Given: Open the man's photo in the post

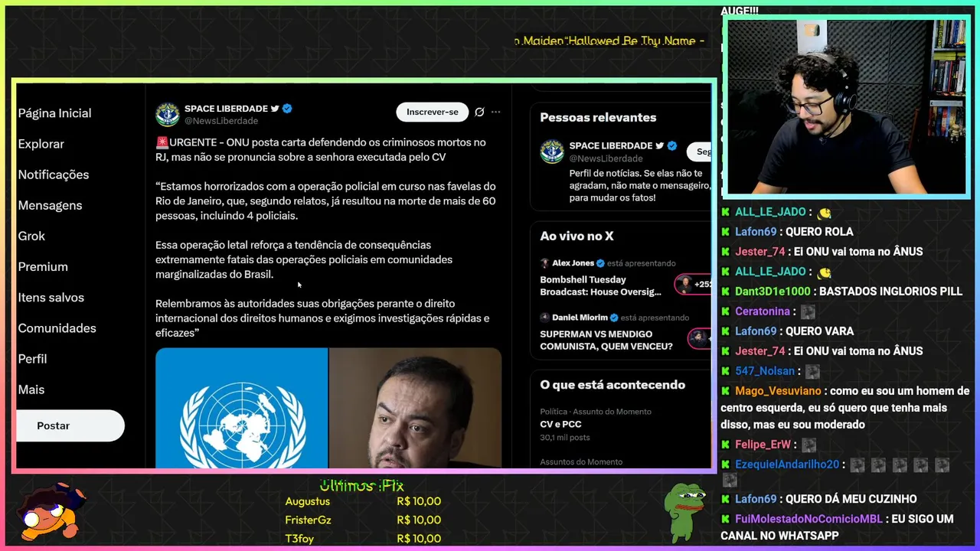Looking at the screenshot, I should click(416, 408).
